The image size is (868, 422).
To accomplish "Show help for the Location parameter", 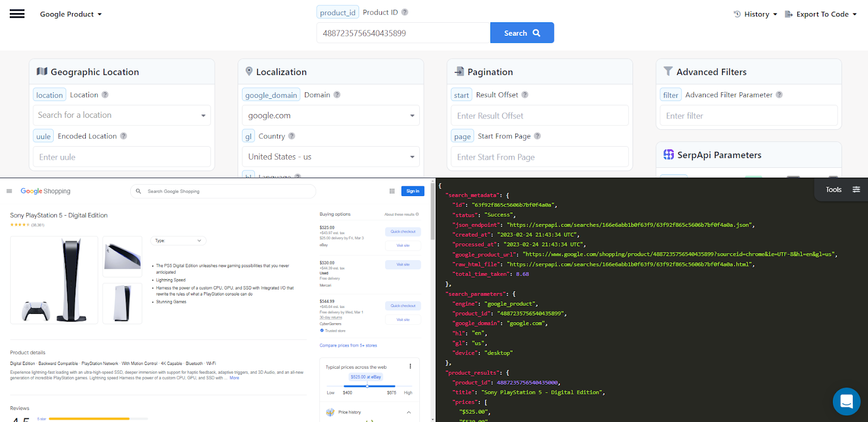I will point(105,95).
